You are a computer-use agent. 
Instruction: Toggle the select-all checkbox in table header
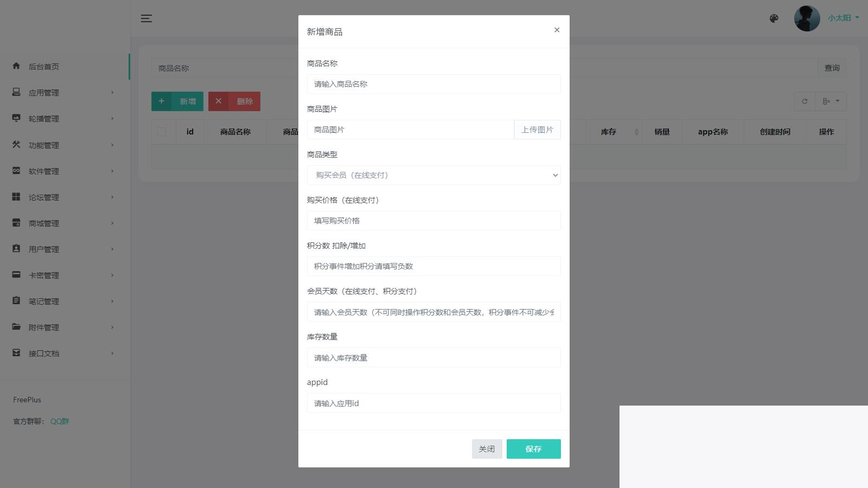click(161, 131)
